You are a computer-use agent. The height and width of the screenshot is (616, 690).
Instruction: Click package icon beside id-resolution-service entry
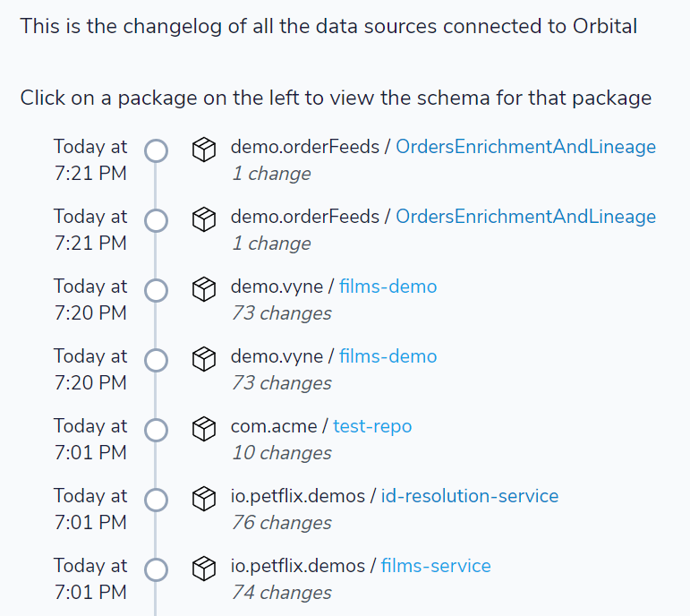[204, 499]
